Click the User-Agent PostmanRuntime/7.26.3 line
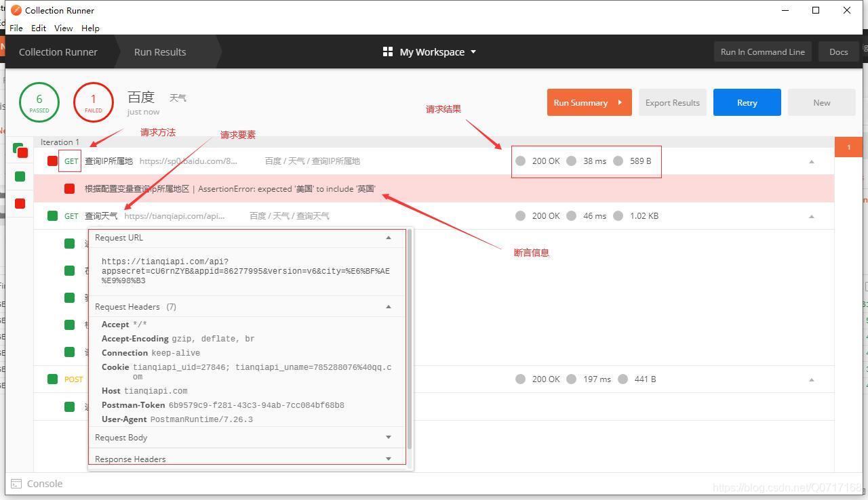Image resolution: width=868 pixels, height=500 pixels. pyautogui.click(x=177, y=419)
